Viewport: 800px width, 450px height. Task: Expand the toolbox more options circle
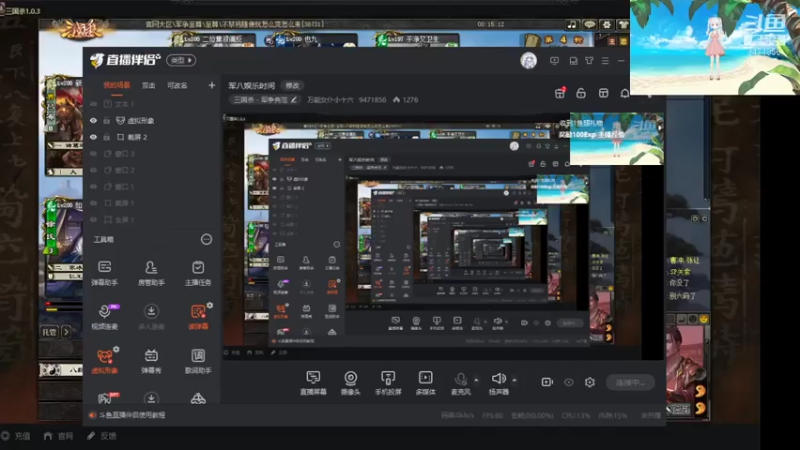(x=206, y=239)
